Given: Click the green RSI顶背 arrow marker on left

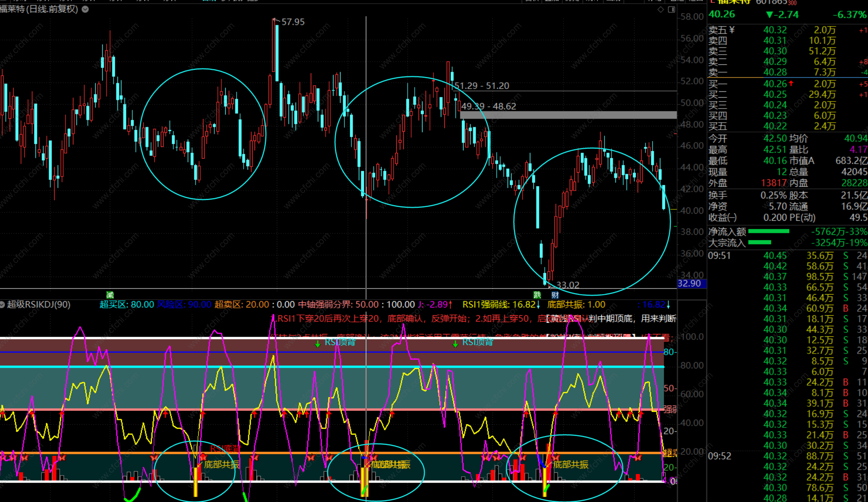Looking at the screenshot, I should click(318, 344).
